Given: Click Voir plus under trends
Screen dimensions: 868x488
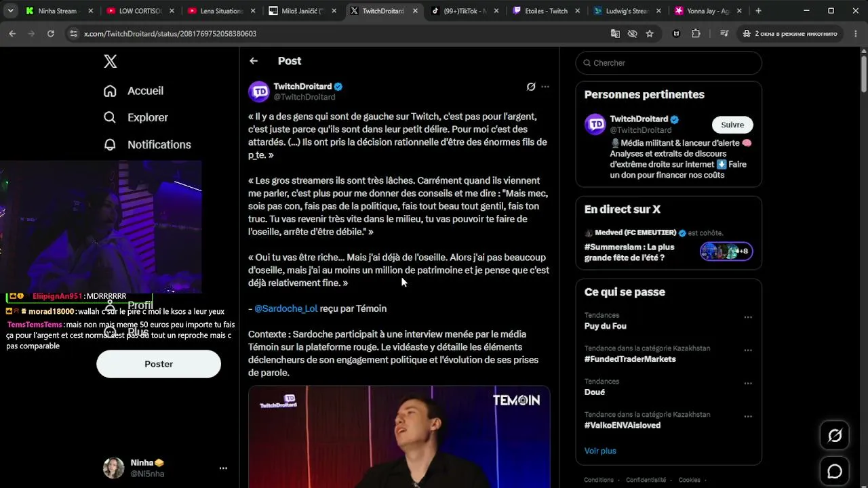Looking at the screenshot, I should [600, 451].
